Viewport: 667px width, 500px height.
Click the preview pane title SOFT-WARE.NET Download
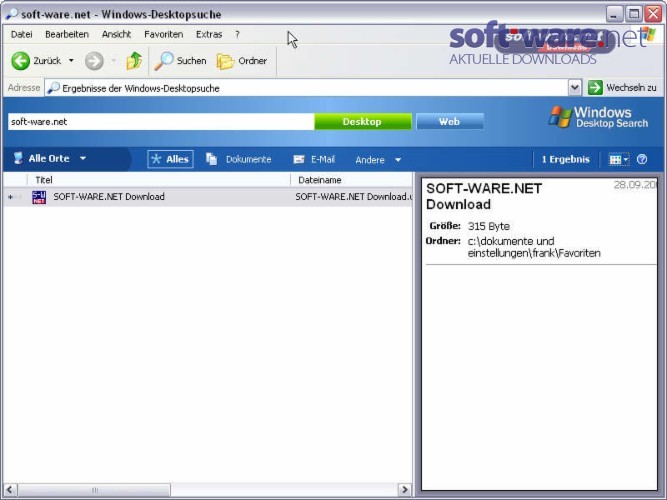tap(484, 196)
